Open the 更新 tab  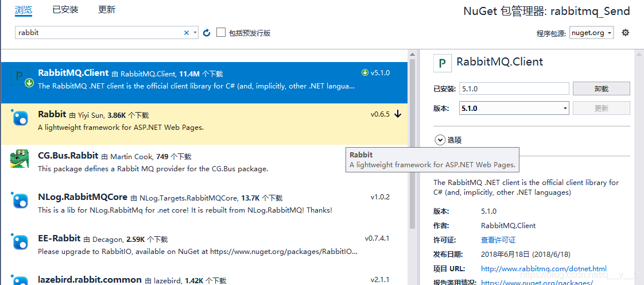107,9
